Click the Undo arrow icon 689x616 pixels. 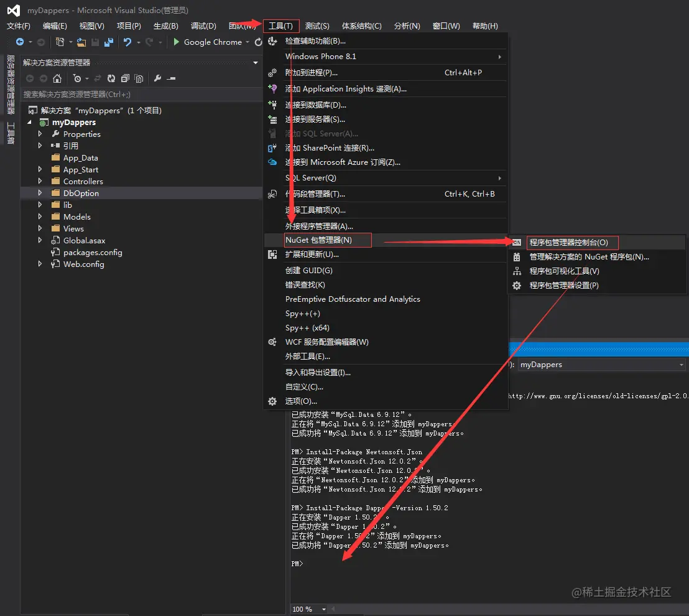click(127, 42)
